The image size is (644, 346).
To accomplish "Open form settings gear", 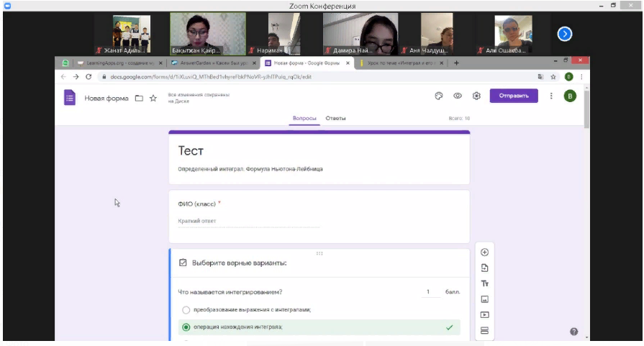I will tap(476, 96).
